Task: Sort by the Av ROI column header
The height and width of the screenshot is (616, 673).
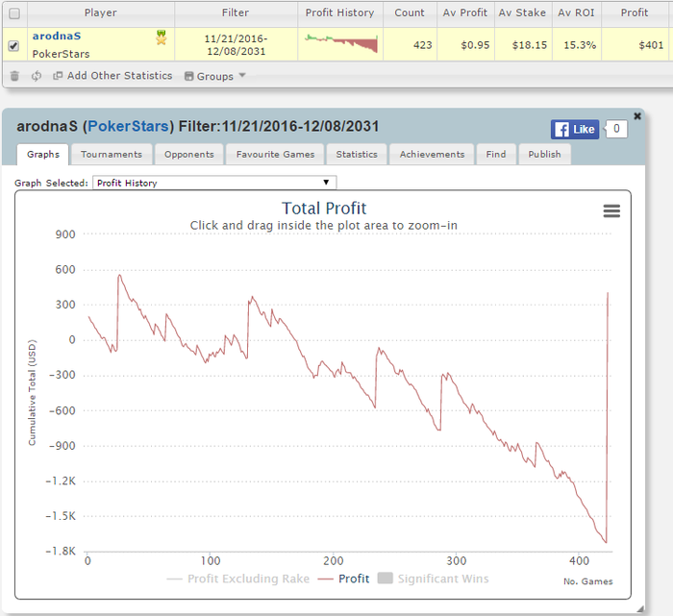Action: [577, 12]
